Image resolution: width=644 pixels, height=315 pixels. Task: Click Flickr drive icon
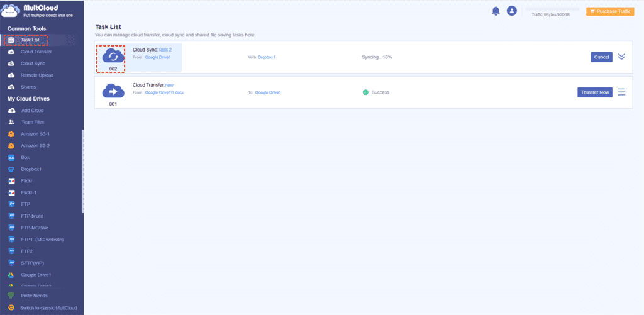tap(11, 180)
